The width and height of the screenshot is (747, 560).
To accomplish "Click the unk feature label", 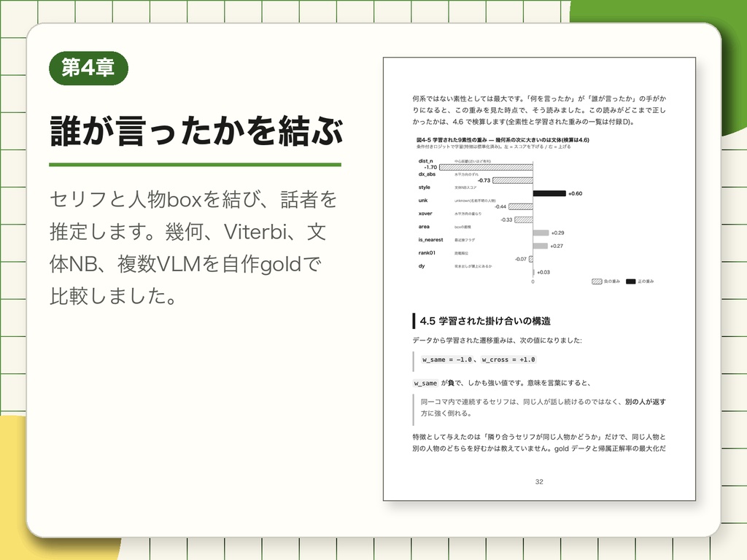I will pyautogui.click(x=423, y=201).
